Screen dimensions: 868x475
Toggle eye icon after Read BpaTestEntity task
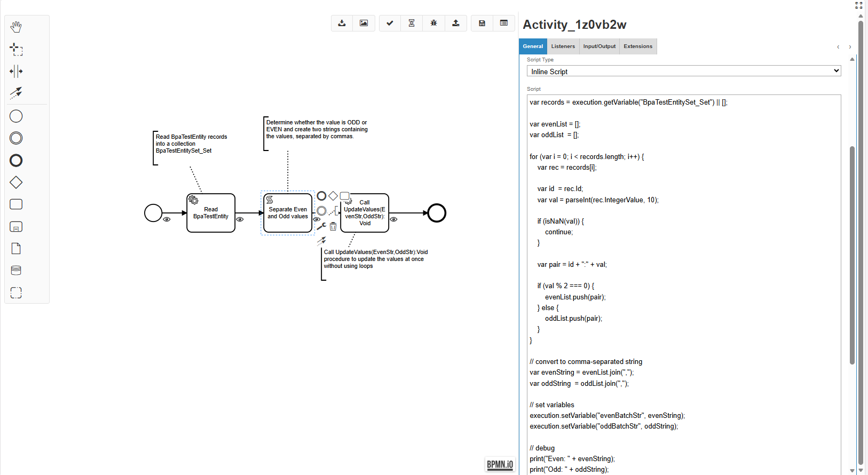(x=240, y=219)
